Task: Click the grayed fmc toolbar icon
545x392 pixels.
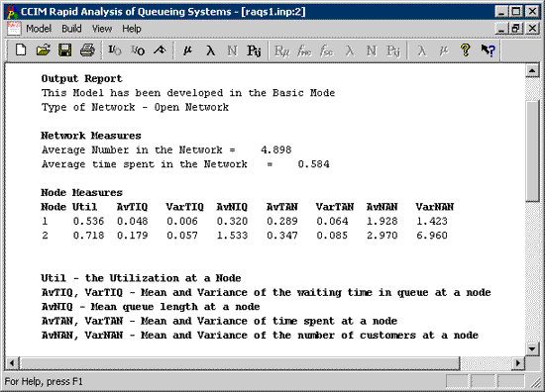Action: pos(304,51)
